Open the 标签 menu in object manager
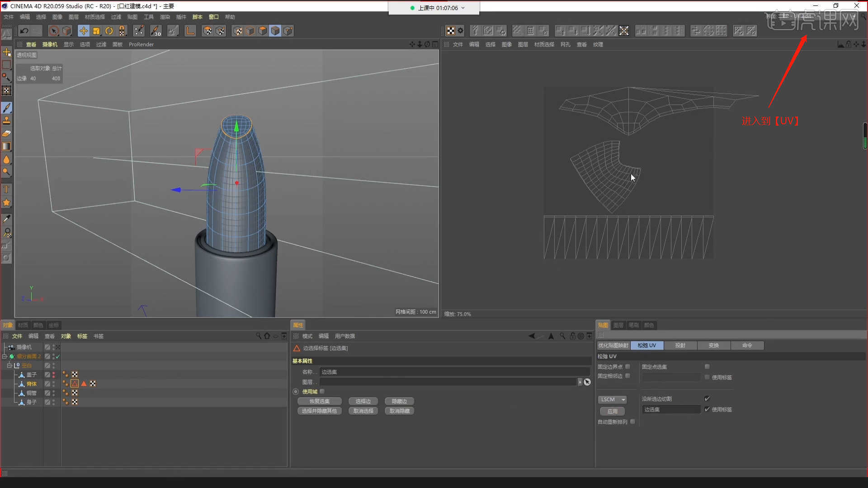Viewport: 868px width, 488px height. pos(82,336)
